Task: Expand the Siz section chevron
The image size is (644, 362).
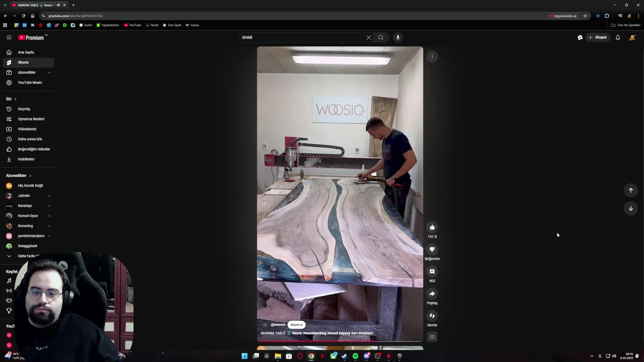Action: [x=15, y=99]
